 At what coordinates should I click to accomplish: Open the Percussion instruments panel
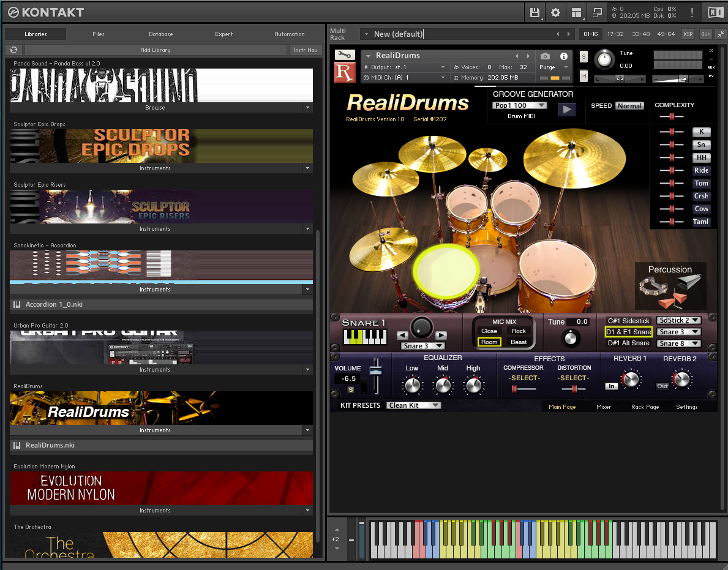coord(670,287)
